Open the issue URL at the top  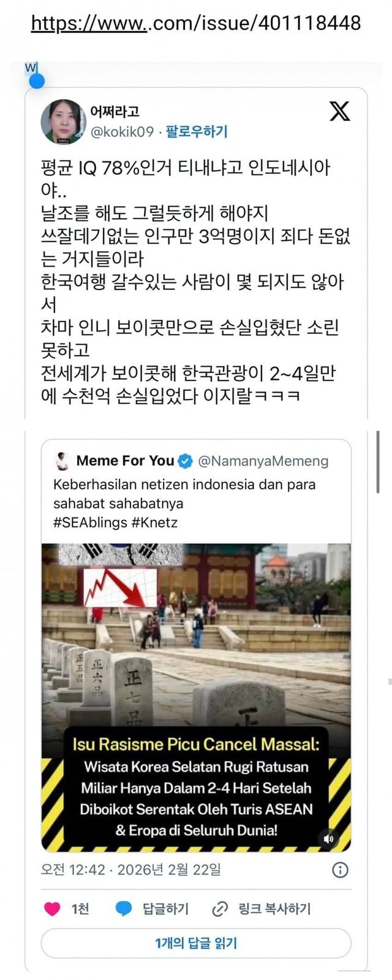click(196, 23)
